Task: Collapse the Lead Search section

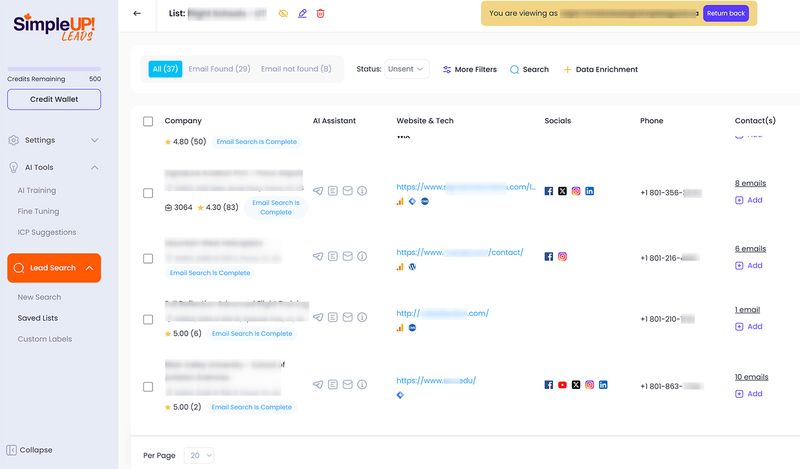Action: pos(54,268)
